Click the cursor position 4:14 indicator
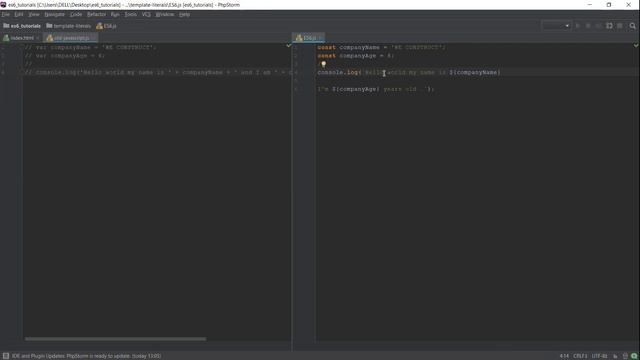Screen dimensions: 640x360 (564, 356)
